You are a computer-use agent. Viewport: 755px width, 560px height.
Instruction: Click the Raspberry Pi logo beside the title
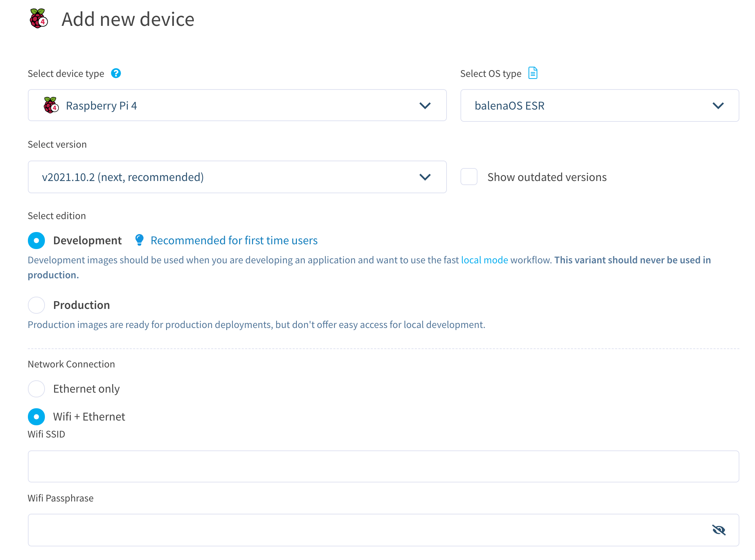(x=39, y=19)
